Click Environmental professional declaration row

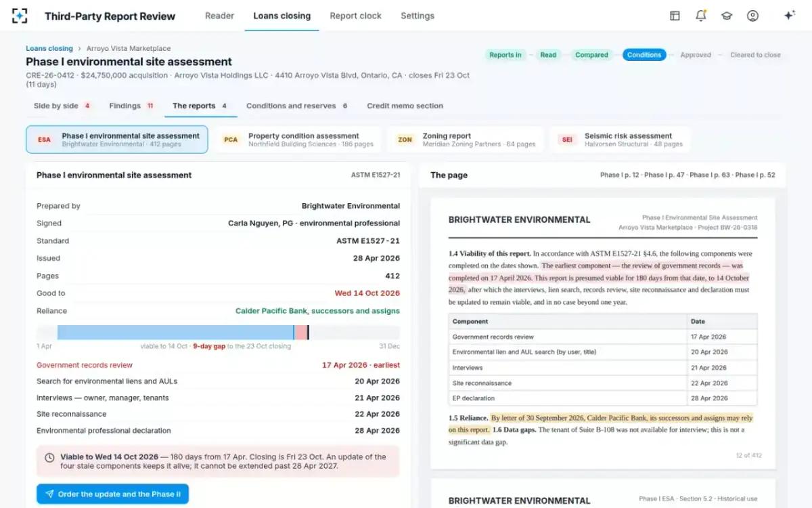click(218, 430)
